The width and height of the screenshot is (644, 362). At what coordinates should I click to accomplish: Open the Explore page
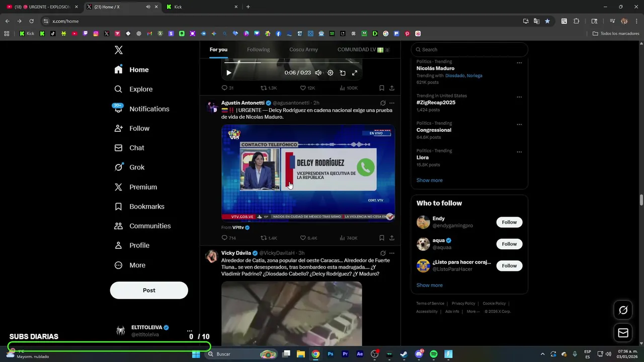[133, 89]
